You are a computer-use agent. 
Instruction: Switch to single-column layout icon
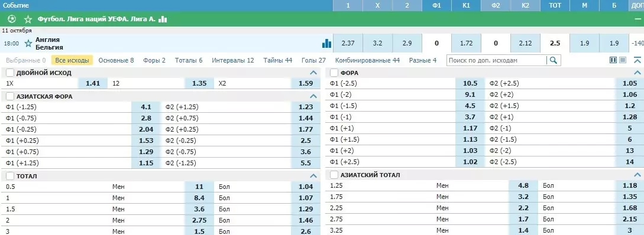(x=623, y=60)
